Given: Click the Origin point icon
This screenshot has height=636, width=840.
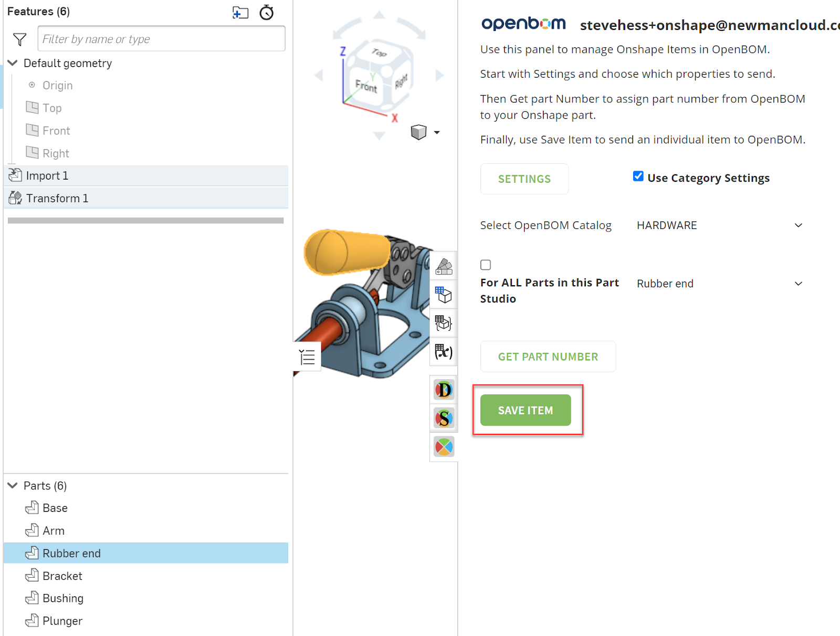Looking at the screenshot, I should point(32,85).
